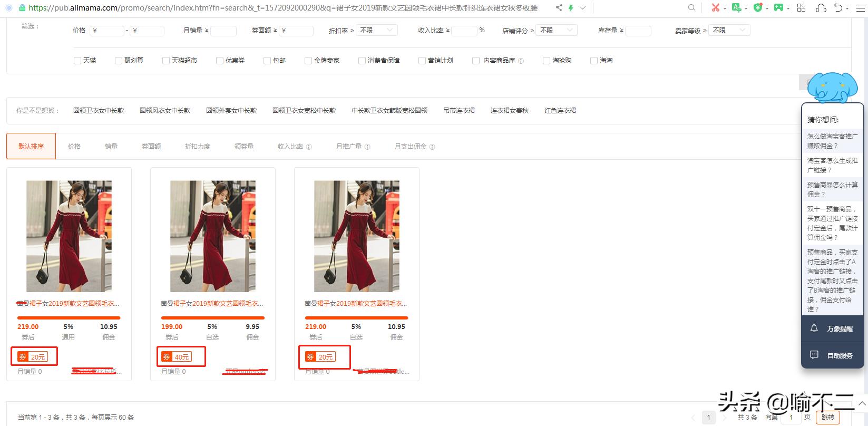Click info icon beside 月支出佣金
Screen dimensions: 868x426
coord(432,147)
